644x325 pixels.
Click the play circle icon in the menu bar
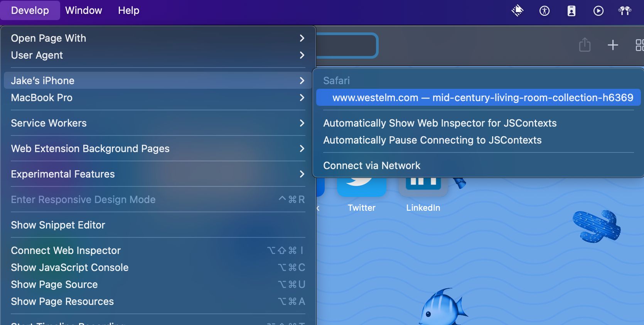point(598,11)
